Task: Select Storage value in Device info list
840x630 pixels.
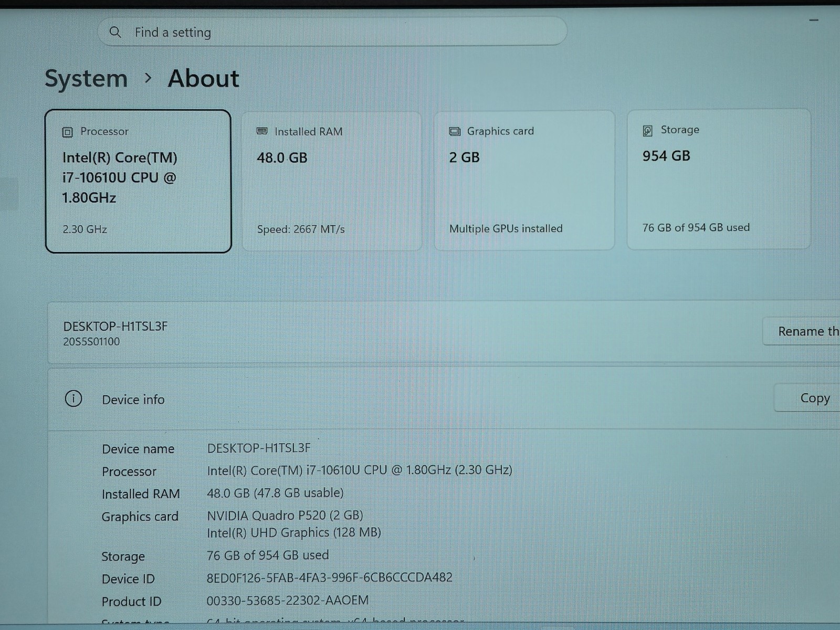Action: pyautogui.click(x=268, y=555)
